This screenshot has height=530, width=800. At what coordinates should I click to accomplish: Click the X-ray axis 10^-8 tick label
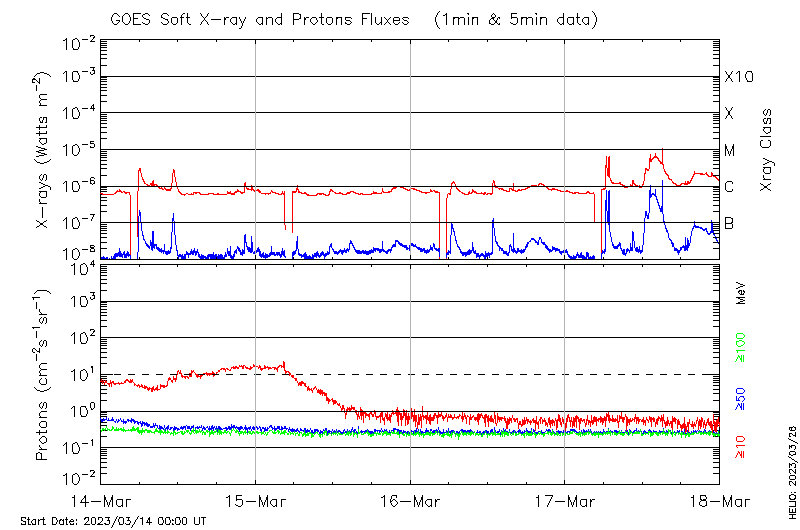click(79, 253)
